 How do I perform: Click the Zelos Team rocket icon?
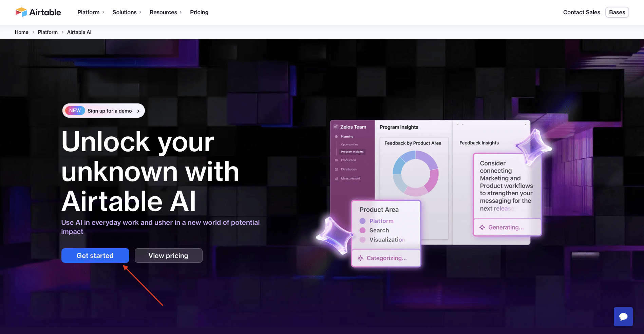click(336, 127)
